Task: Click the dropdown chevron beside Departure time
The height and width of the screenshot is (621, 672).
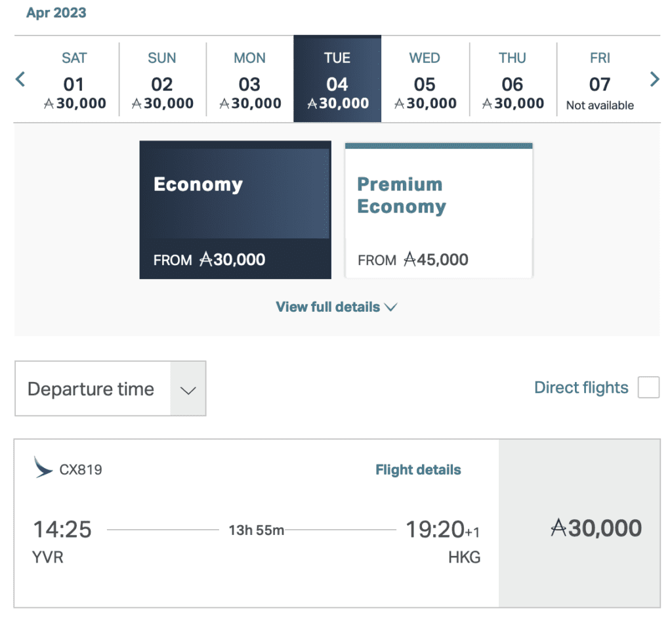Action: coord(188,389)
